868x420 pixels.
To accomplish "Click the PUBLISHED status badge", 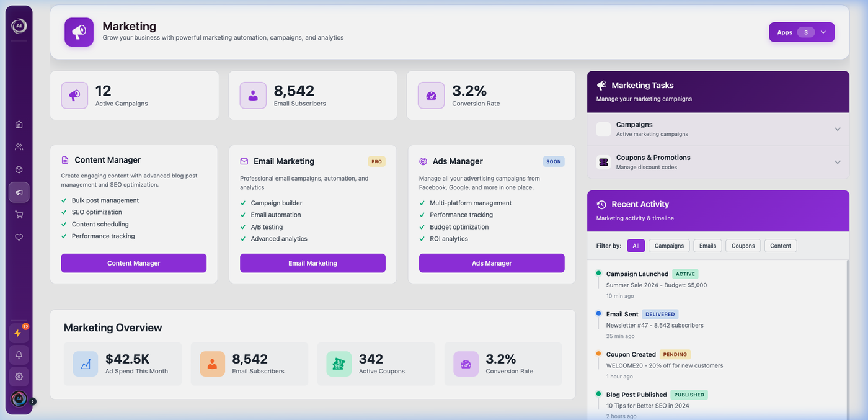I will point(689,395).
